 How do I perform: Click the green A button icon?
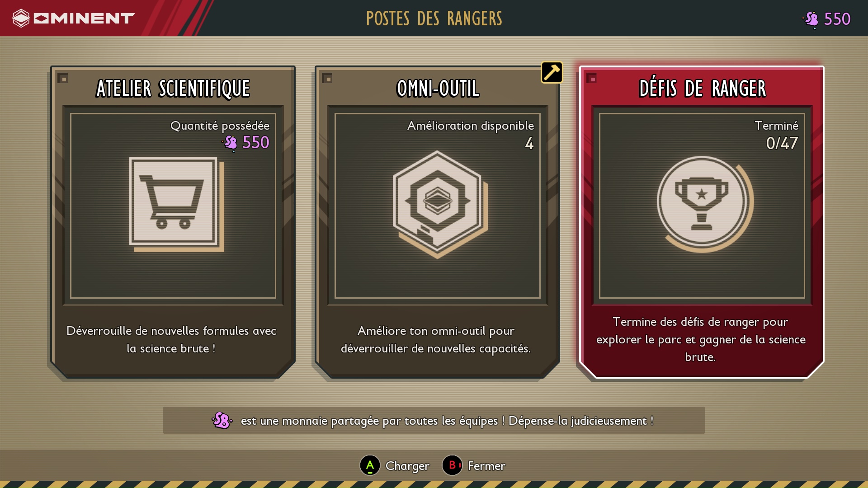pyautogui.click(x=370, y=465)
